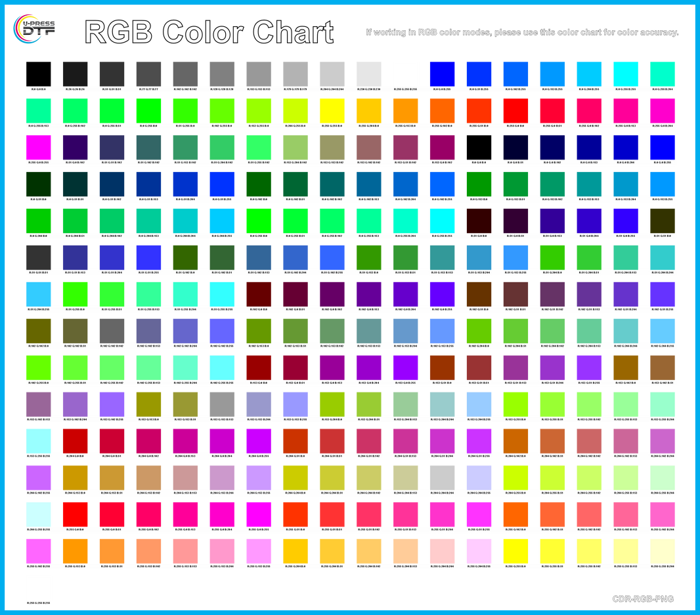Screen dimensions: 700x615
Task: Pick the R:179 G:179 B:179 light gray swatch
Action: click(x=295, y=72)
